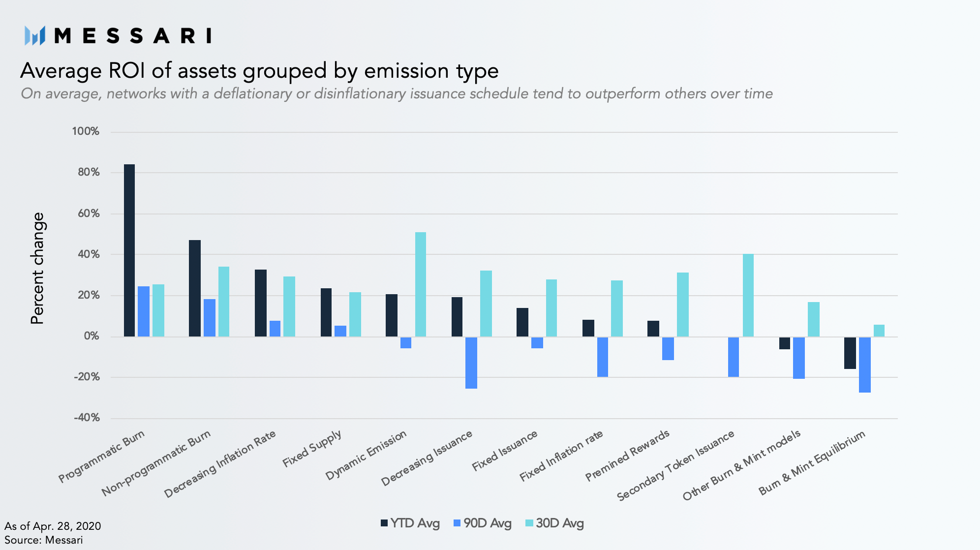Select the 90D Avg legend label
The width and height of the screenshot is (980, 550).
click(x=488, y=523)
